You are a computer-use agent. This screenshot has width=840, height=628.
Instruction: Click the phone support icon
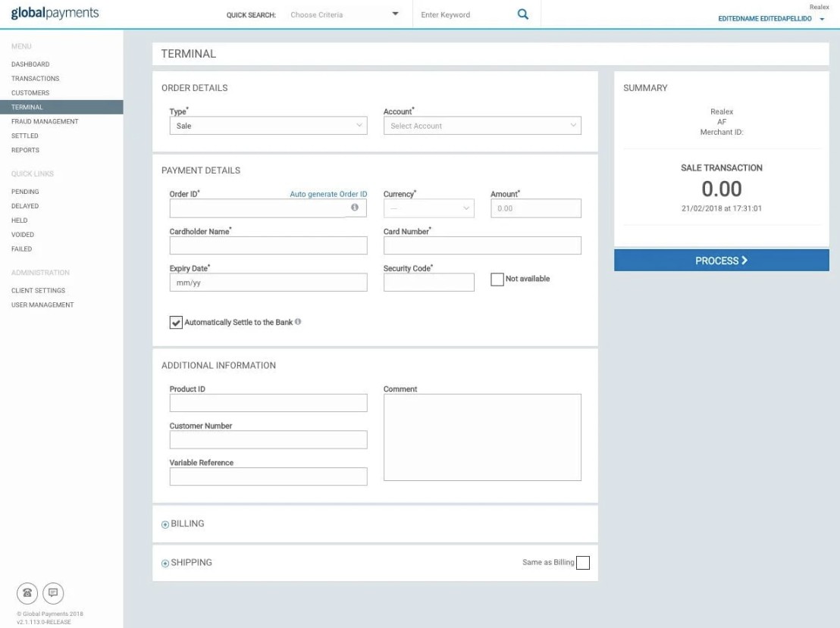pos(27,592)
